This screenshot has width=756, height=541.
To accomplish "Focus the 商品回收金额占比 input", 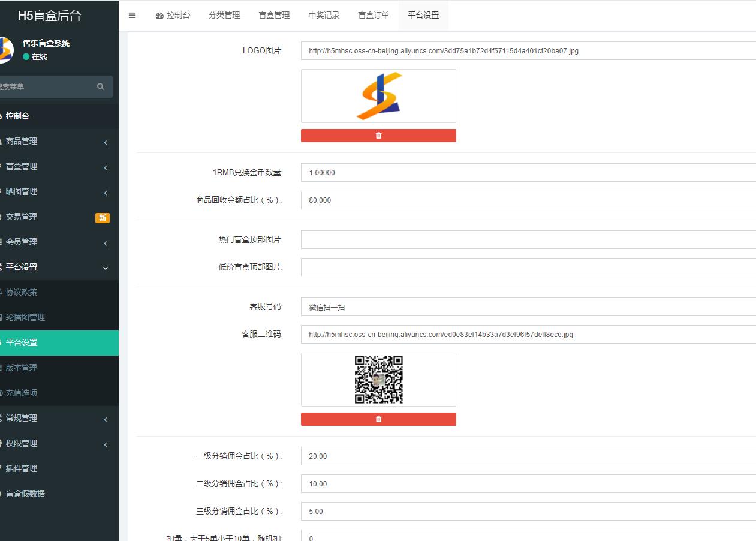I will 528,200.
